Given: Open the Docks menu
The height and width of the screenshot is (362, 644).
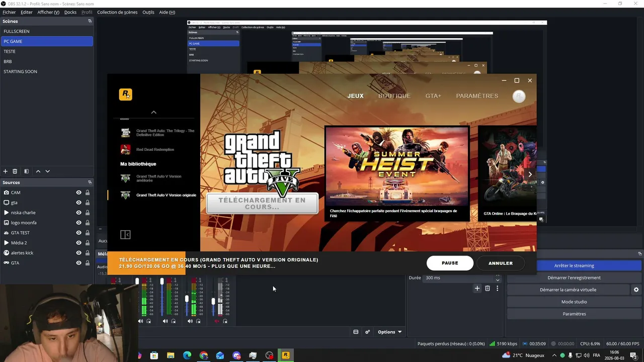Looking at the screenshot, I should [70, 12].
